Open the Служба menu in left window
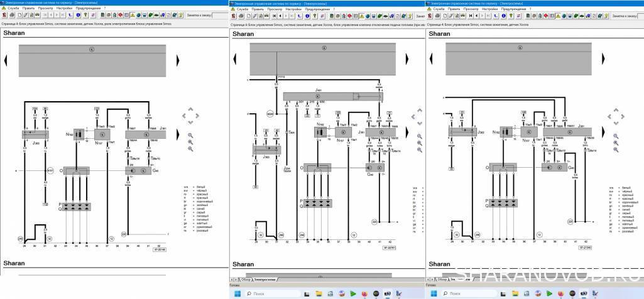This screenshot has height=299, width=644. [12, 8]
